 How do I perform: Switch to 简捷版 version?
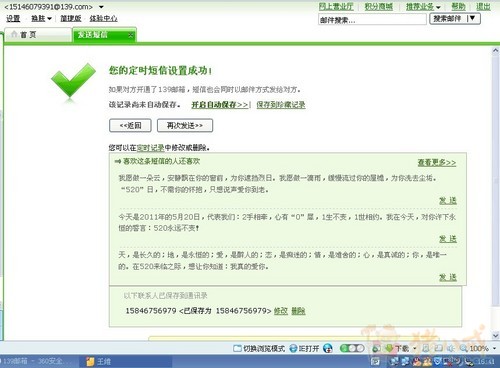[71, 18]
